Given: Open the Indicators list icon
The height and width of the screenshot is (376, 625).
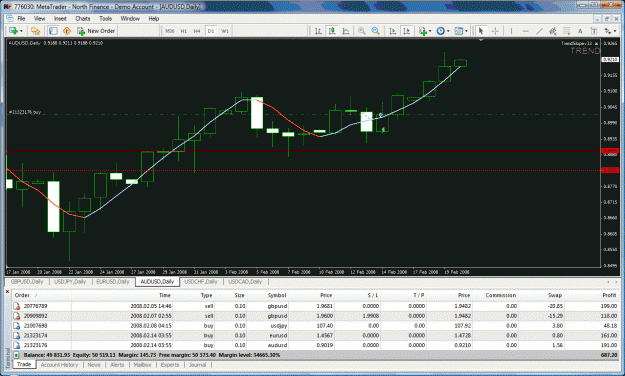Looking at the screenshot, I should 423,31.
